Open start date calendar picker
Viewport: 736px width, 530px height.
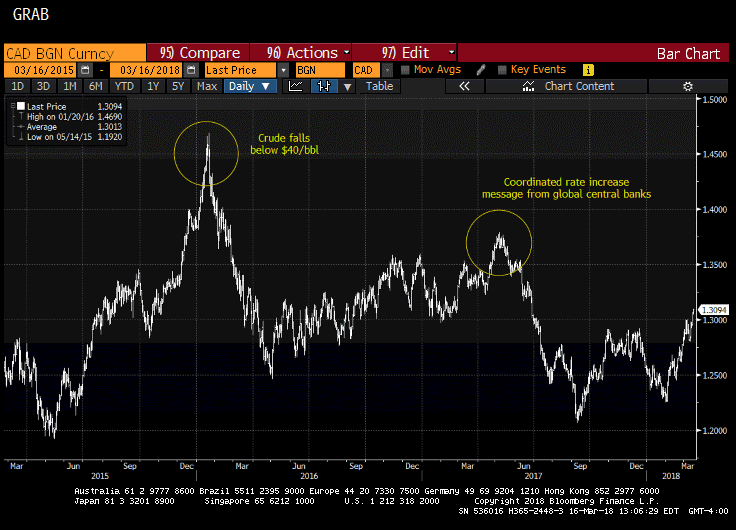[85, 70]
